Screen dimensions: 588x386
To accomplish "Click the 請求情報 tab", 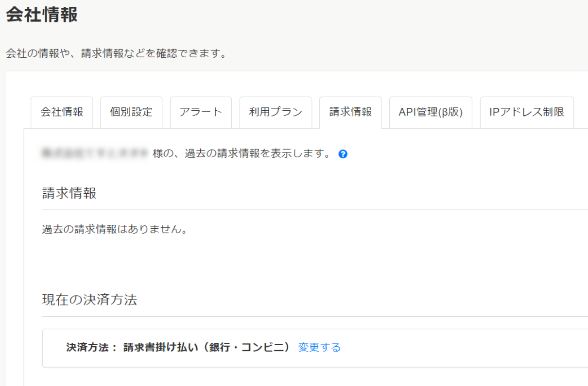I will click(x=350, y=112).
